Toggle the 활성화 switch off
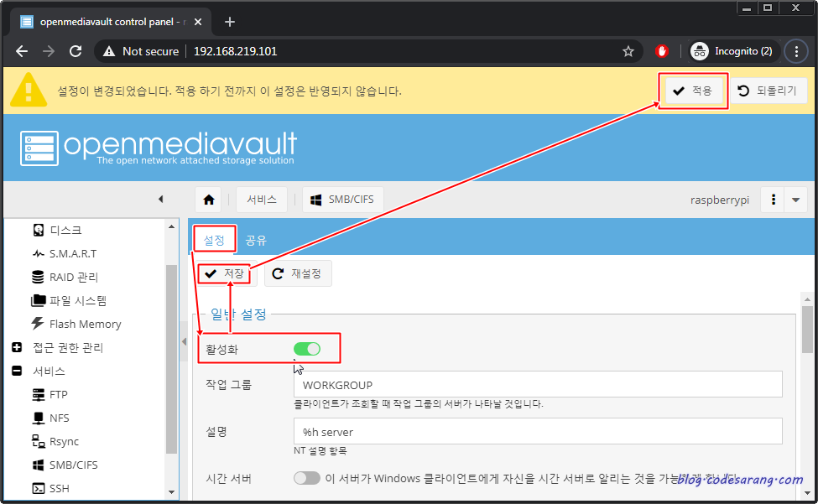 click(x=307, y=349)
